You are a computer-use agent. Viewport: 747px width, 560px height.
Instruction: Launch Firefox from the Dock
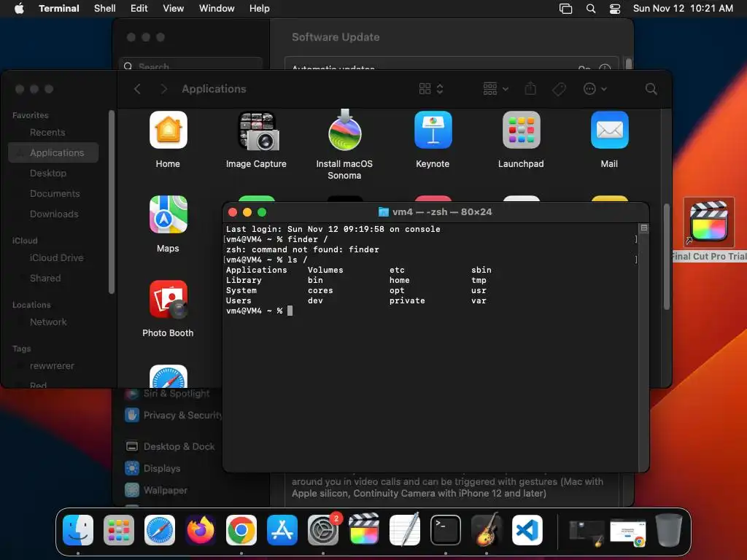(201, 530)
